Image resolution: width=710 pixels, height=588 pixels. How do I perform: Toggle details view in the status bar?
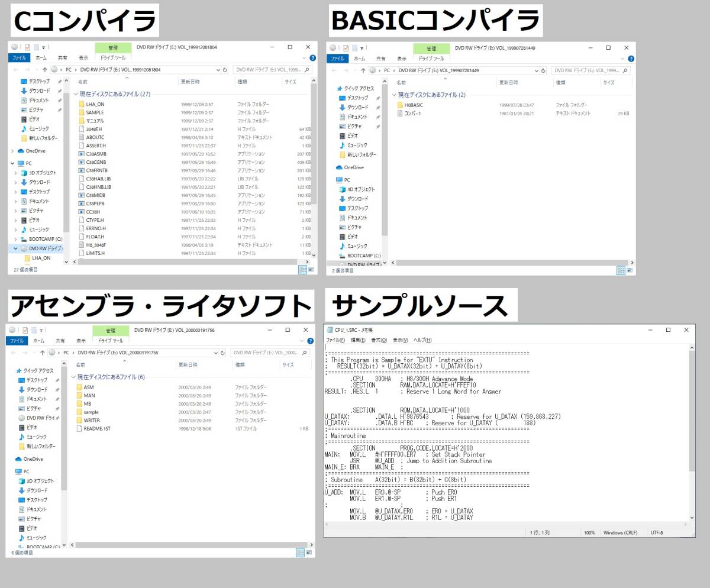(302, 269)
